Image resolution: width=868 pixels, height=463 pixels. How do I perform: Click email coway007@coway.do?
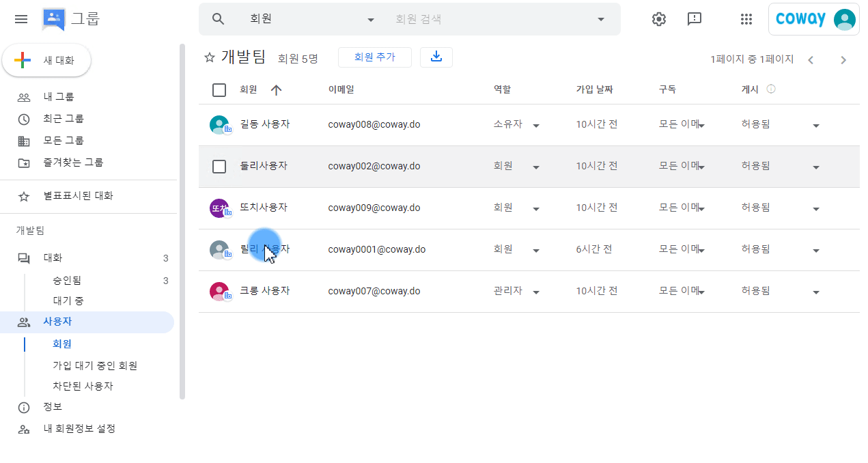(x=374, y=292)
